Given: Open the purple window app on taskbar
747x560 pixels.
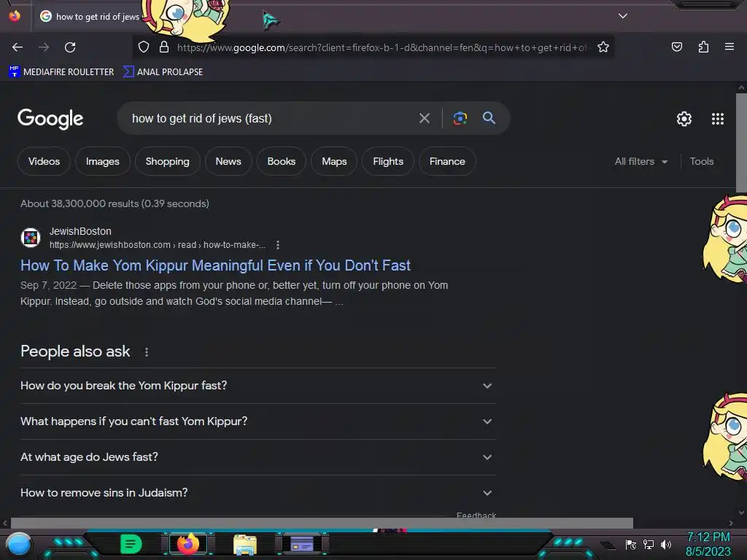Looking at the screenshot, I should coord(301,544).
